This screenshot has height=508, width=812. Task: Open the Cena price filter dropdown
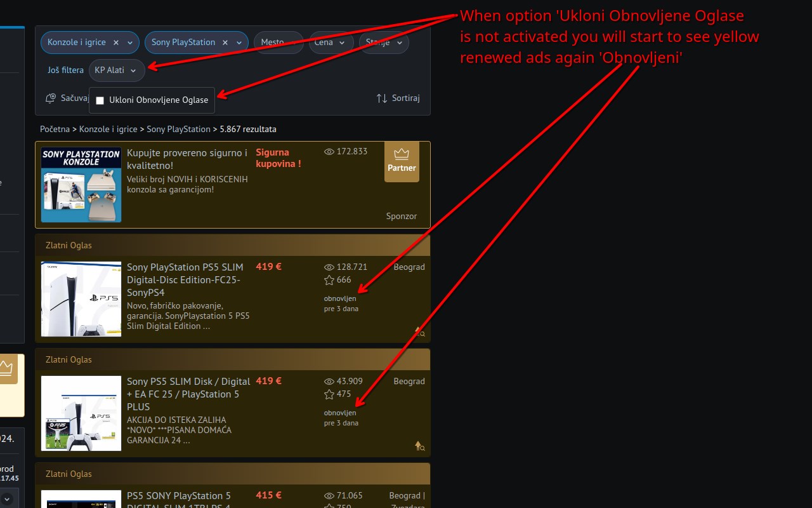pos(331,43)
